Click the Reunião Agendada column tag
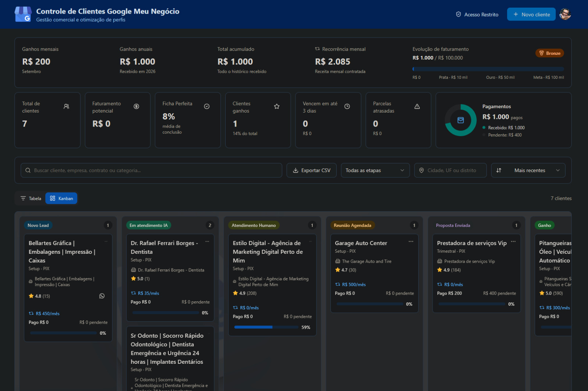The width and height of the screenshot is (588, 391). point(352,225)
